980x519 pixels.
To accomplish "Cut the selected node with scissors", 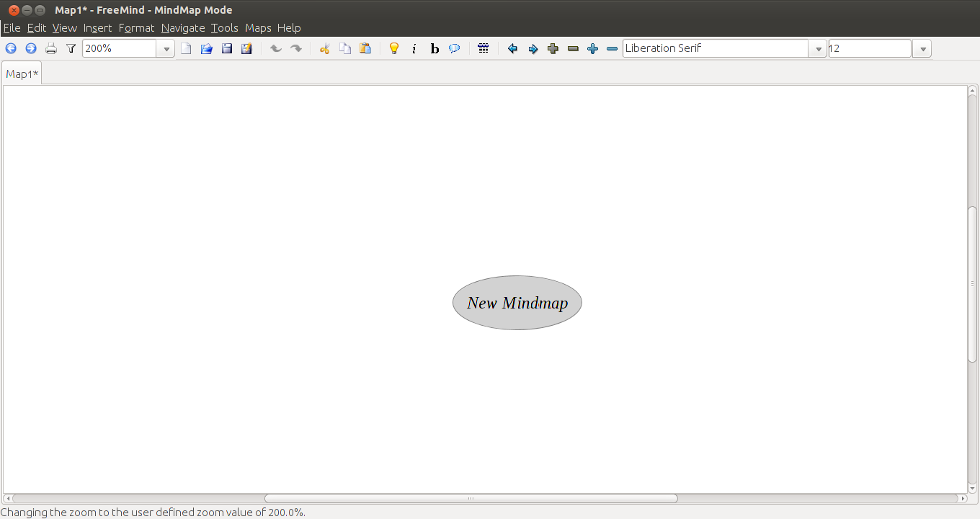I will tap(325, 48).
